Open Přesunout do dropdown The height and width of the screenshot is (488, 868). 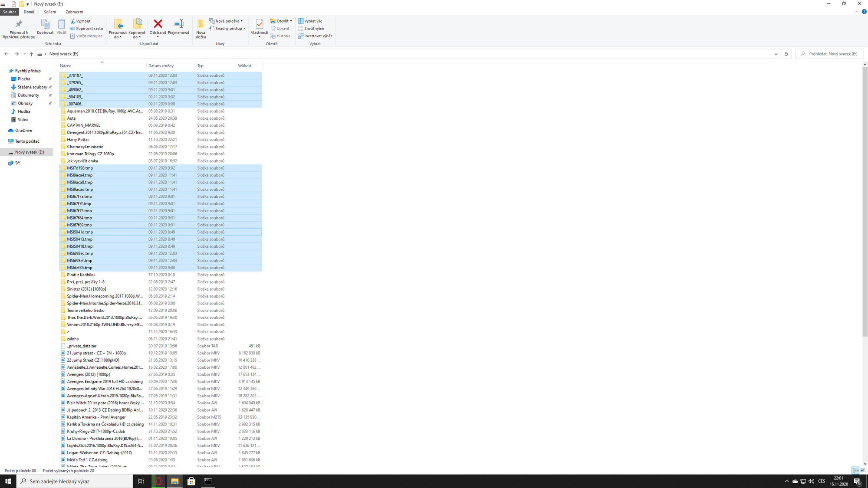coord(118,35)
